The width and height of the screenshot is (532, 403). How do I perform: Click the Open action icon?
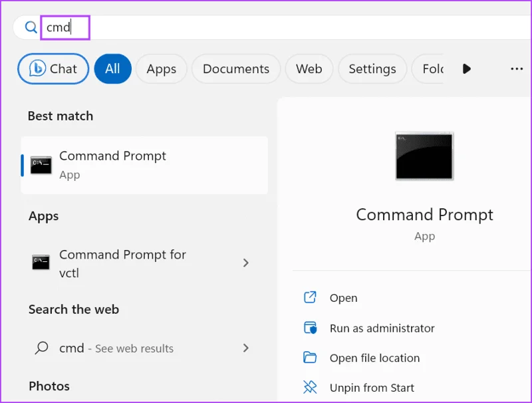click(x=310, y=297)
